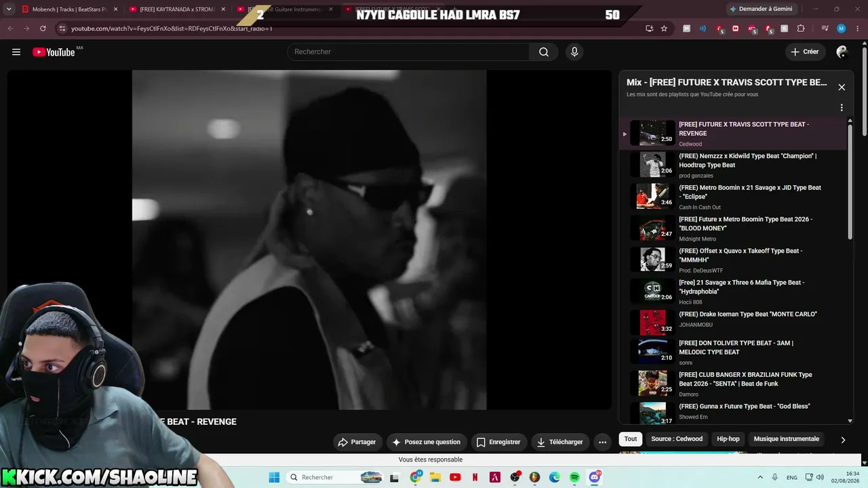Start voice search with the microphone icon
Viewport: 868px width, 488px height.
click(x=574, y=52)
